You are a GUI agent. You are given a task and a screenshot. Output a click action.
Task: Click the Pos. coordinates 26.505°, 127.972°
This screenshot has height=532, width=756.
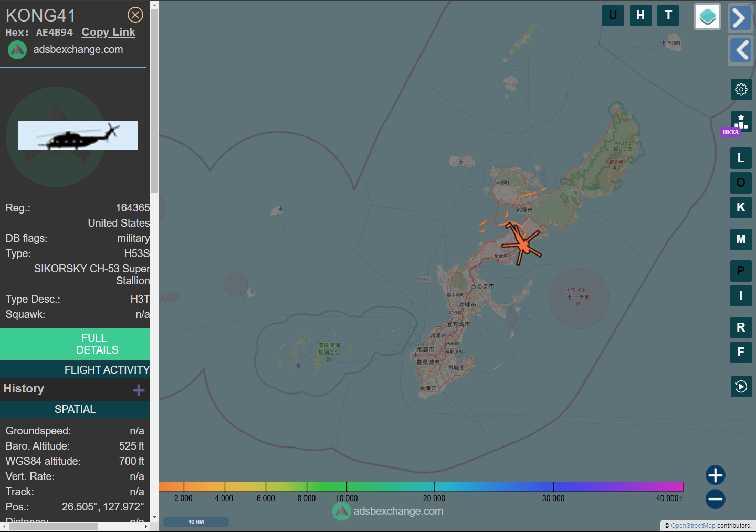coord(103,507)
